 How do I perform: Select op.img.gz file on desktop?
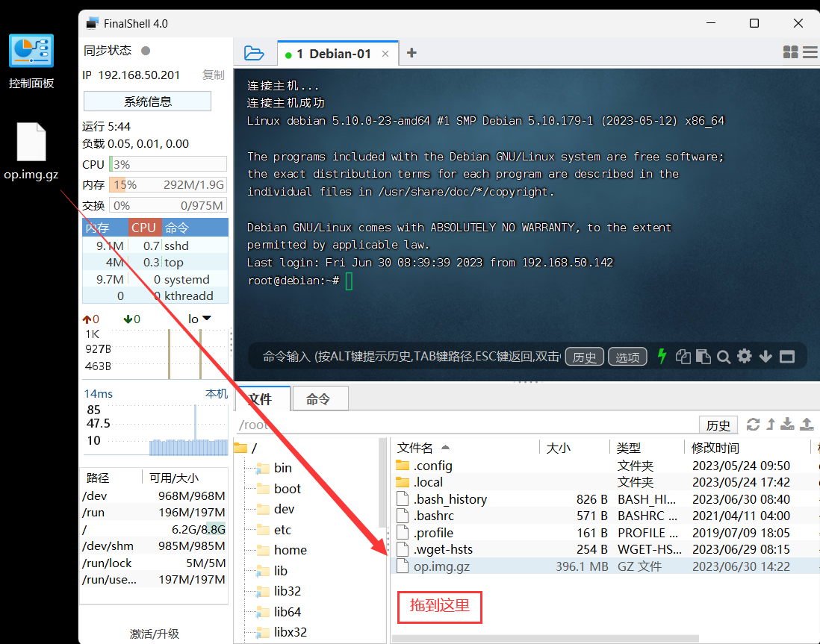tap(31, 151)
